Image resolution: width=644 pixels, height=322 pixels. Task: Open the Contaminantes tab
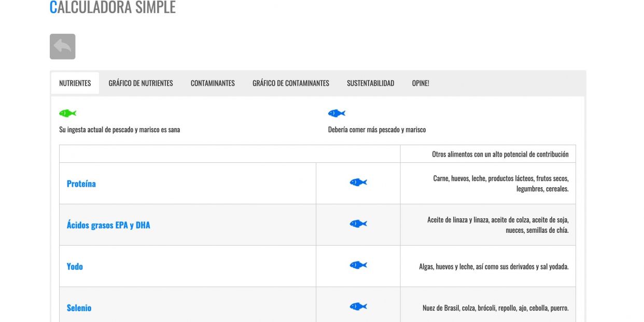click(x=213, y=83)
